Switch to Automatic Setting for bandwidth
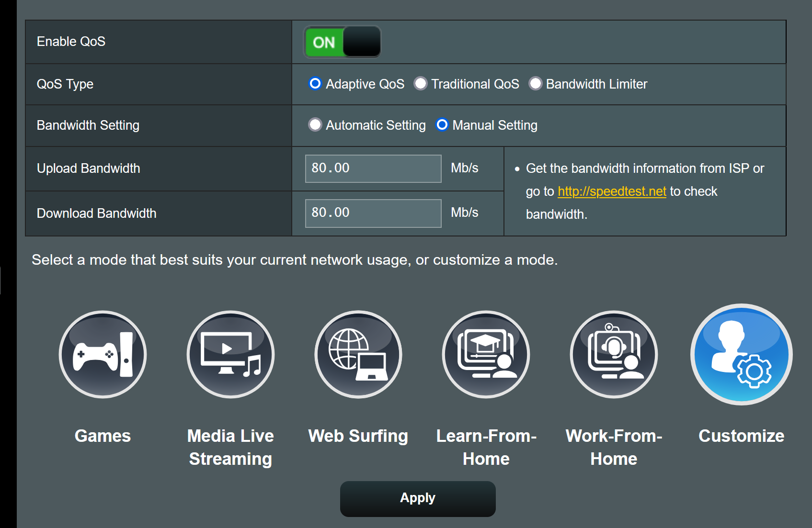Screen dimensions: 812x528 pos(315,125)
